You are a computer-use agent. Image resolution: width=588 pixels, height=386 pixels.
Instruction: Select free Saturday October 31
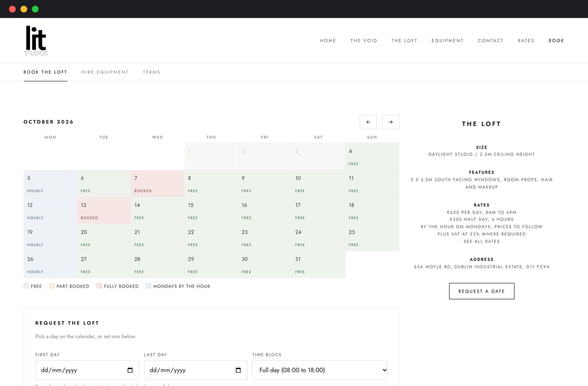pos(319,264)
